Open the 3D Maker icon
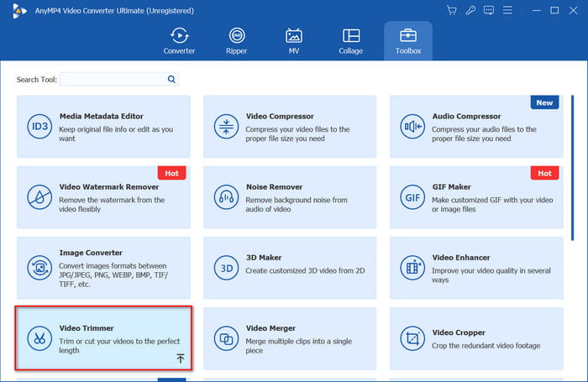The image size is (588, 382). point(226,268)
